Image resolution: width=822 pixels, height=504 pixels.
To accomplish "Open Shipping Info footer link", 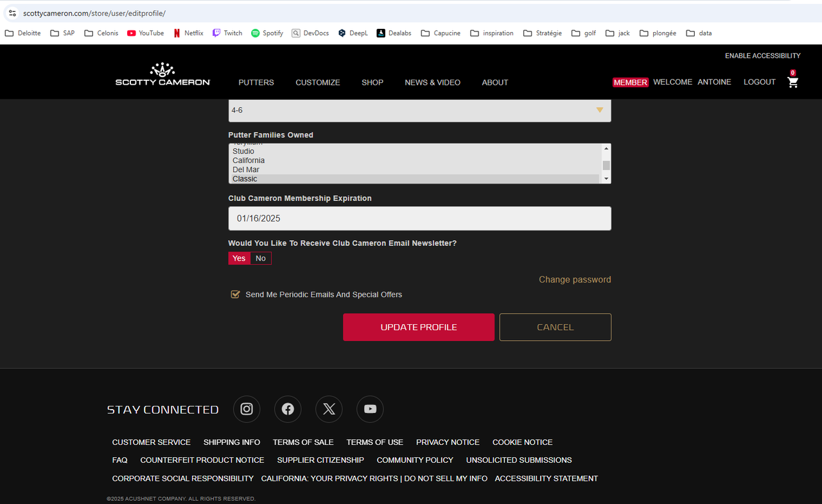I will pos(232,442).
